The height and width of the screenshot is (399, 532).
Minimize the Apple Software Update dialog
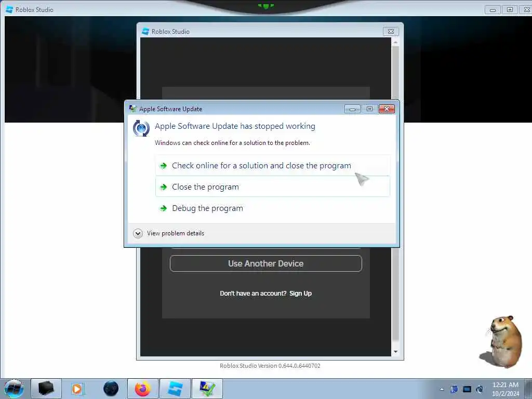pos(352,109)
